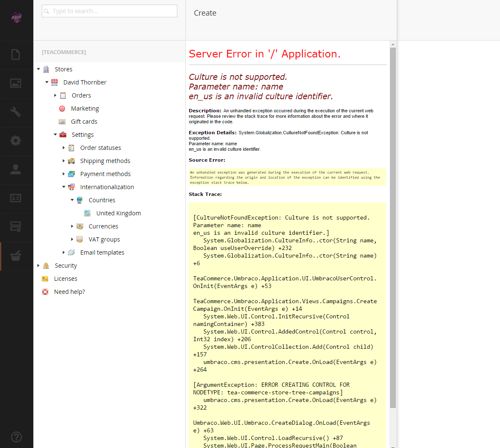The width and height of the screenshot is (500, 448).
Task: Click the shop icon beside David Thornber
Action: [x=54, y=82]
